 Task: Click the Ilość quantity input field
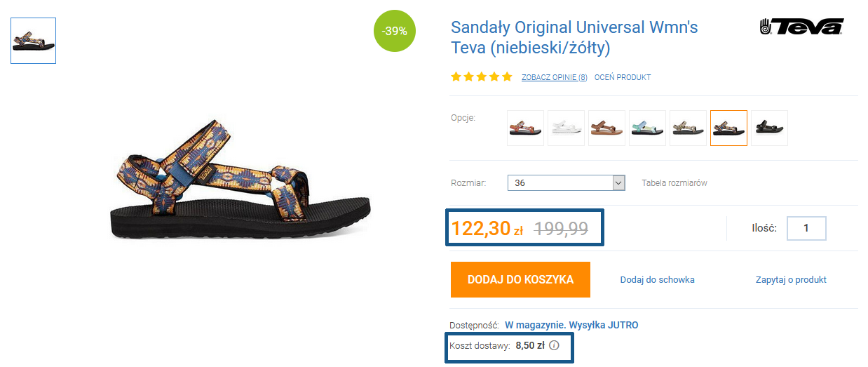click(806, 228)
